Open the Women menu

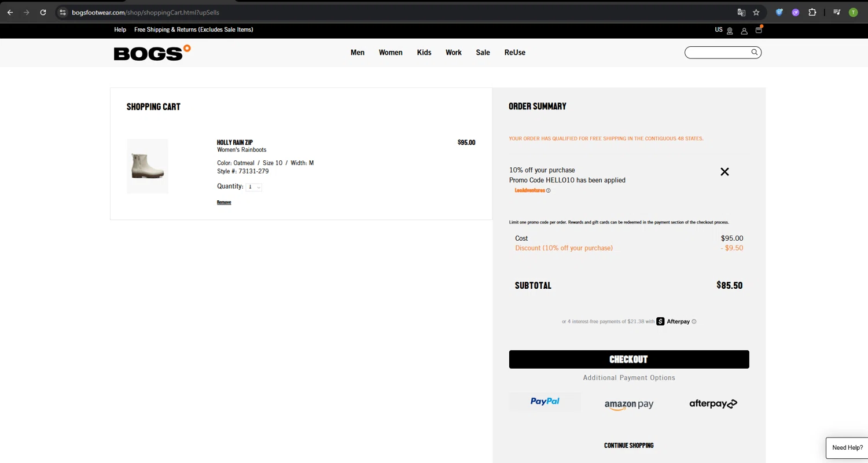coord(391,53)
